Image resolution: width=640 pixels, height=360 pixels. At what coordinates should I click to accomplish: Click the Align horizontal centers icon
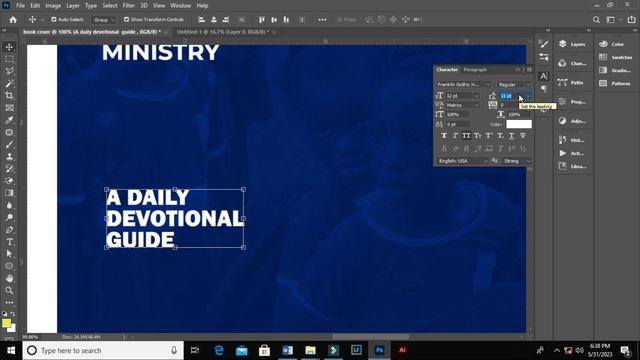[x=213, y=20]
